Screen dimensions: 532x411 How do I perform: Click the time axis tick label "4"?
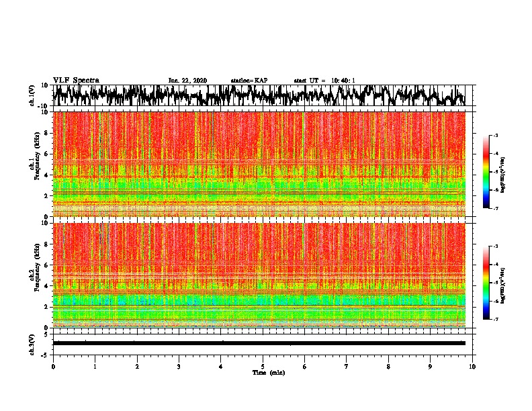coord(221,367)
